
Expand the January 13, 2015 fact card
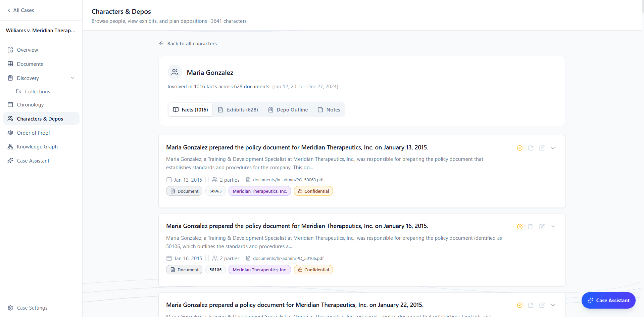click(553, 148)
